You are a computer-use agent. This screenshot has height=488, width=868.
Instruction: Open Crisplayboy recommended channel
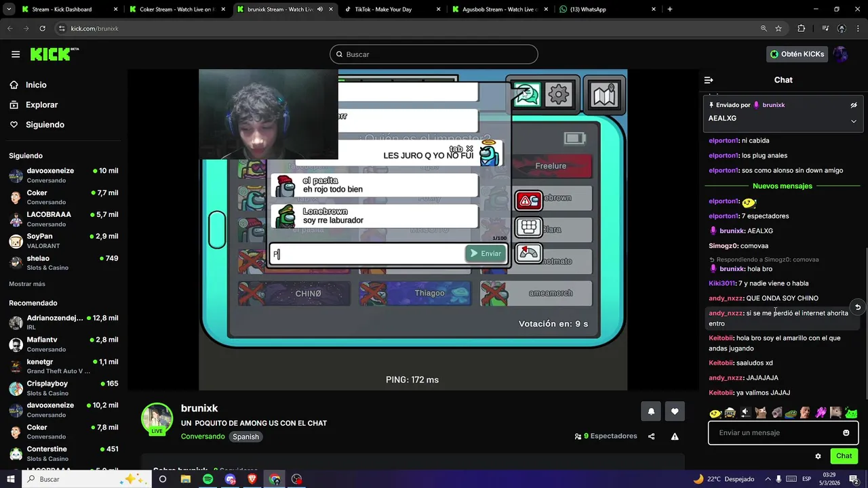coord(63,388)
